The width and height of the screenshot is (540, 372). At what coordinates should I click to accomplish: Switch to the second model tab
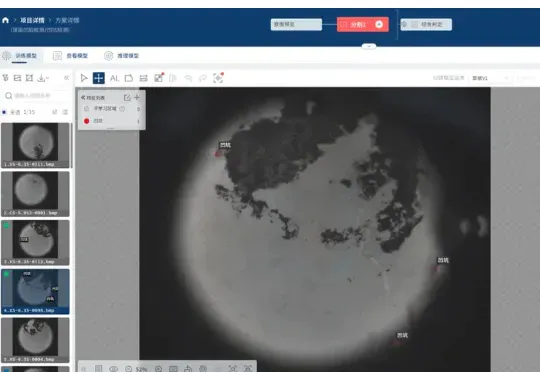click(x=71, y=56)
